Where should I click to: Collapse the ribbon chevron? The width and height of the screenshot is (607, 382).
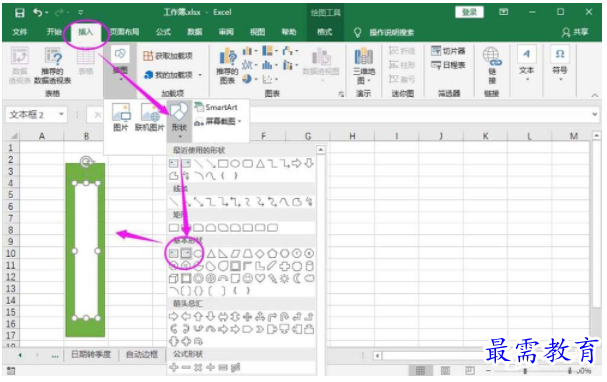(x=595, y=95)
